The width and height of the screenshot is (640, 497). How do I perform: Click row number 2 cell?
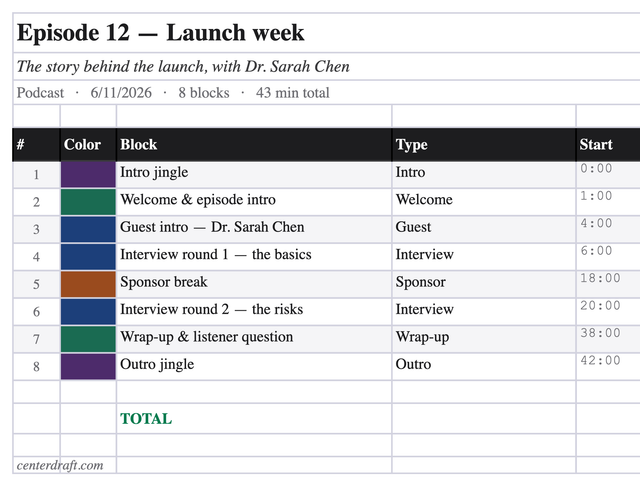36,202
